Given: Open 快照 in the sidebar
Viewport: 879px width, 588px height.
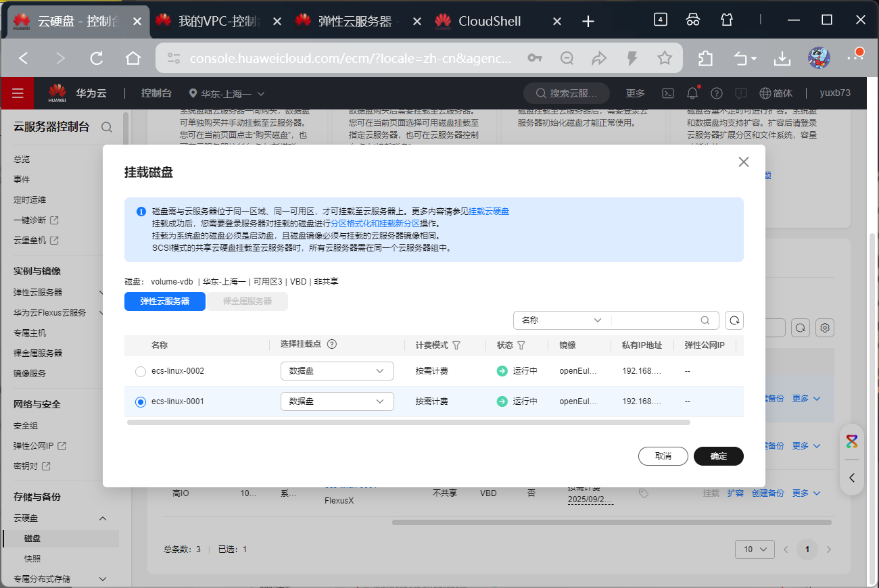Looking at the screenshot, I should pyautogui.click(x=32, y=558).
